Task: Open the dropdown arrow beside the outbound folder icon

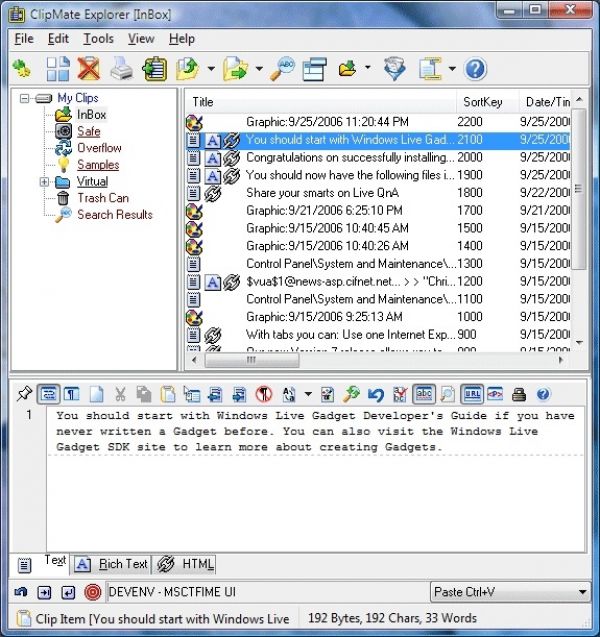Action: point(257,70)
